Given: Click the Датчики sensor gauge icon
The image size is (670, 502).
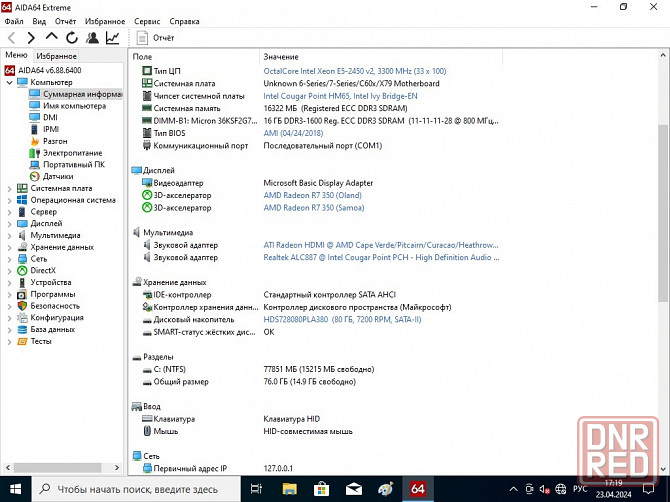Looking at the screenshot, I should [x=35, y=176].
